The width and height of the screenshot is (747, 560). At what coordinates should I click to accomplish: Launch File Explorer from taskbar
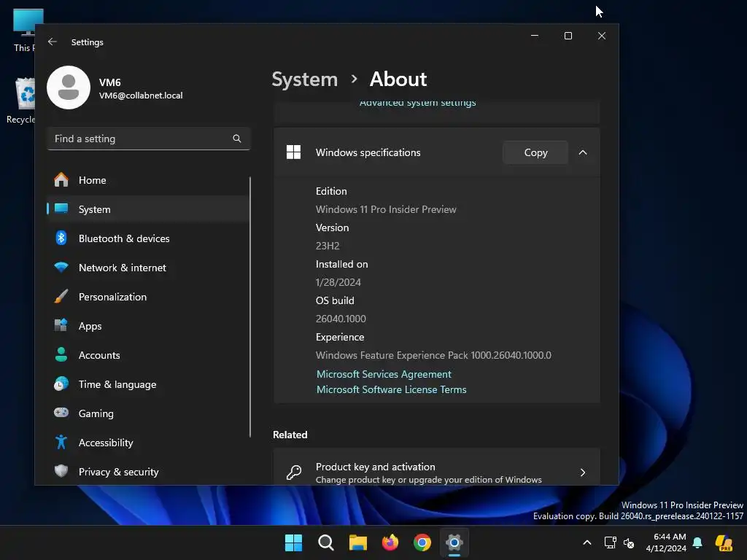(357, 542)
